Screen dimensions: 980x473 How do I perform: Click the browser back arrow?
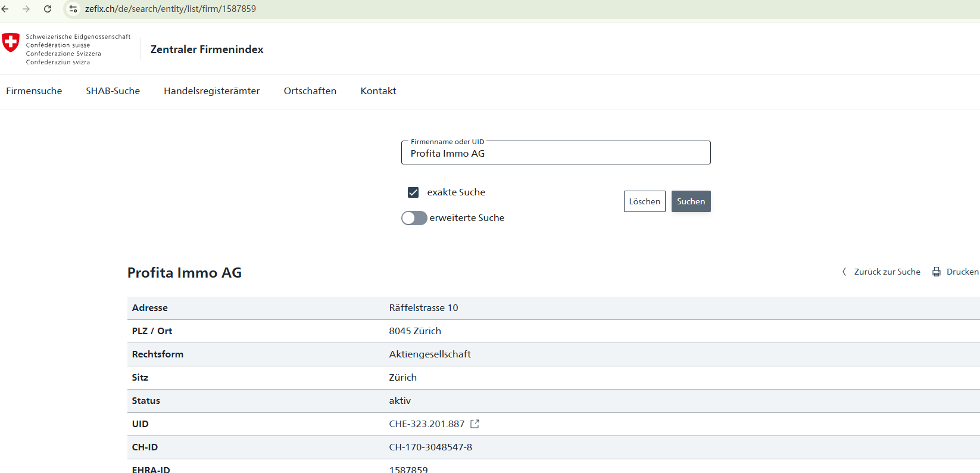point(5,9)
